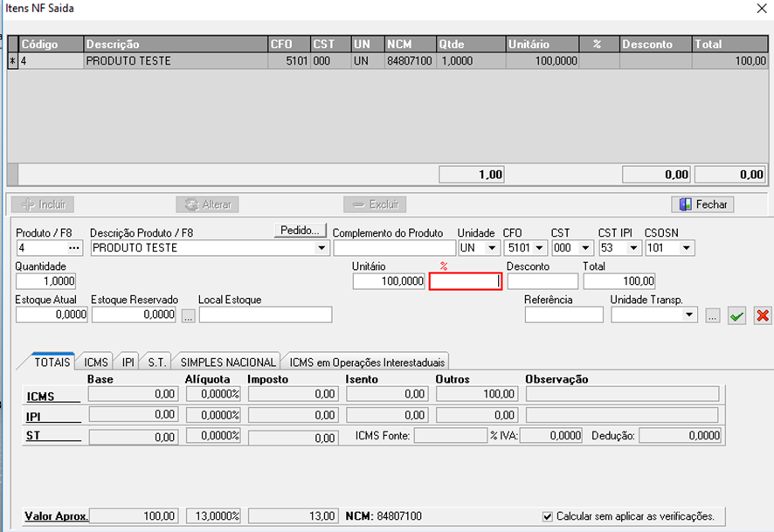Focus the Unitário input field

pos(389,281)
